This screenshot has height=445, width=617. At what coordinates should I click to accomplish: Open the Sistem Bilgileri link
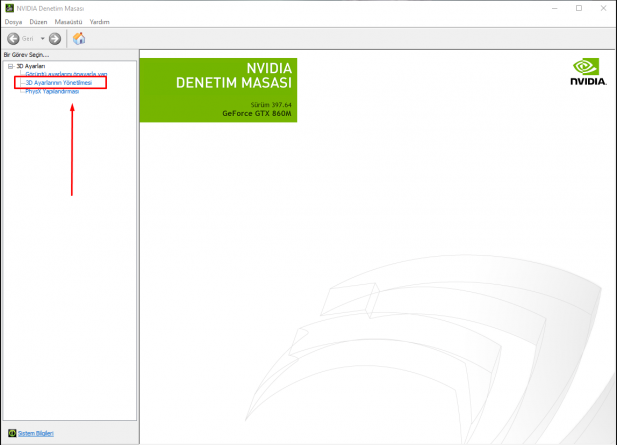pos(36,433)
